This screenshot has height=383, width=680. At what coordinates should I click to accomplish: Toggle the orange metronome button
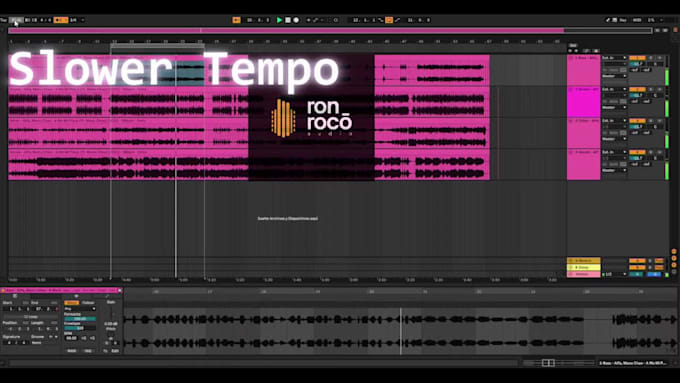click(x=61, y=20)
